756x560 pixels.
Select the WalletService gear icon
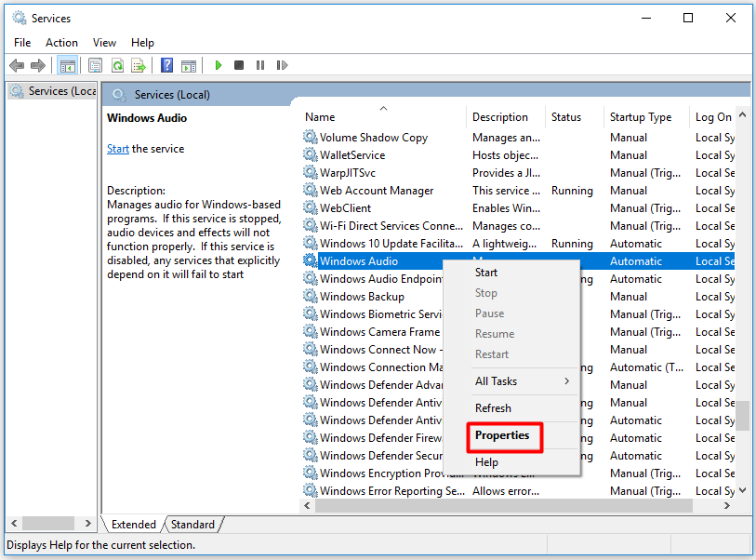pyautogui.click(x=310, y=154)
